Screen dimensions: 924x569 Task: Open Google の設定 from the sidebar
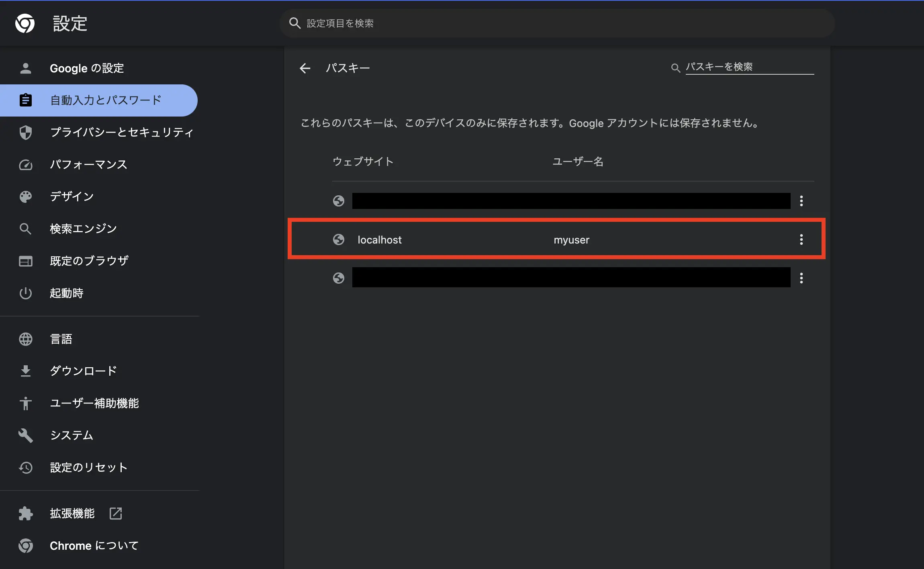tap(87, 68)
